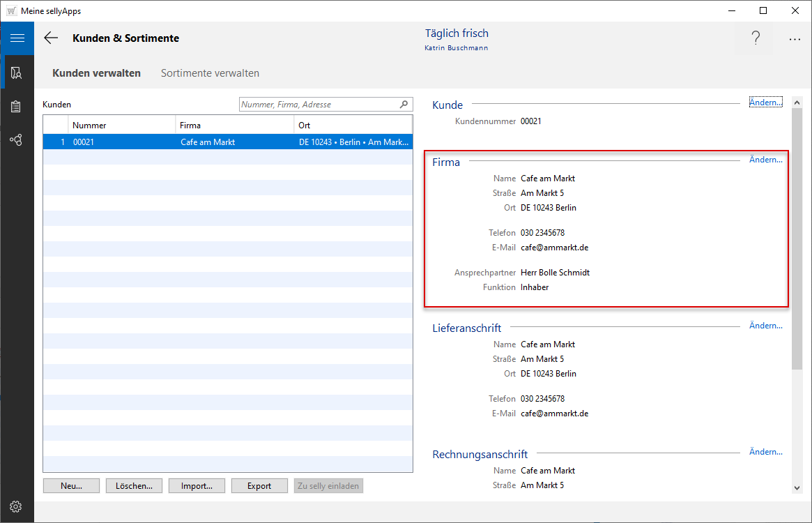Open the clipboard orders sidebar icon

pos(17,107)
